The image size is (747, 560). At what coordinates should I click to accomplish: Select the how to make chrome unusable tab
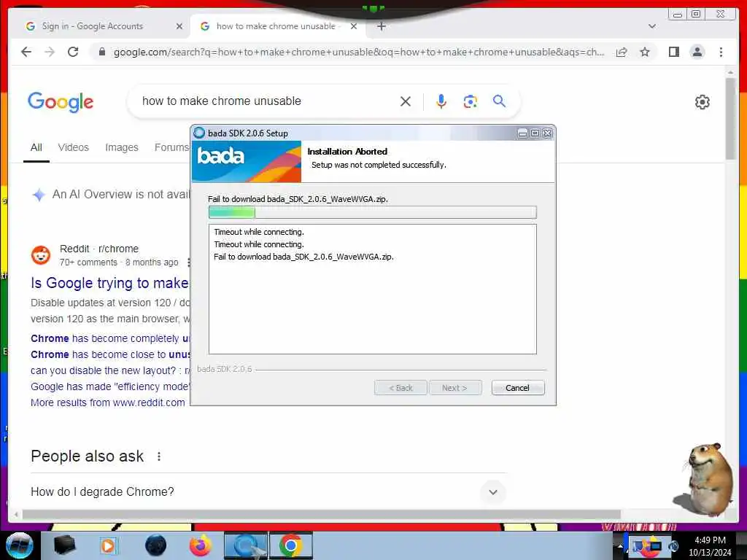tap(278, 26)
